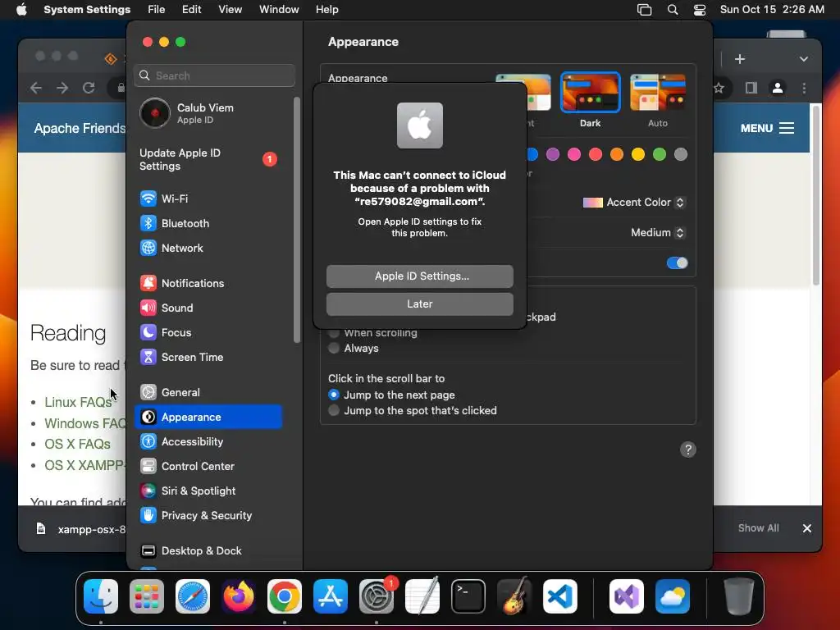Open Control Center in menu bar

699,10
